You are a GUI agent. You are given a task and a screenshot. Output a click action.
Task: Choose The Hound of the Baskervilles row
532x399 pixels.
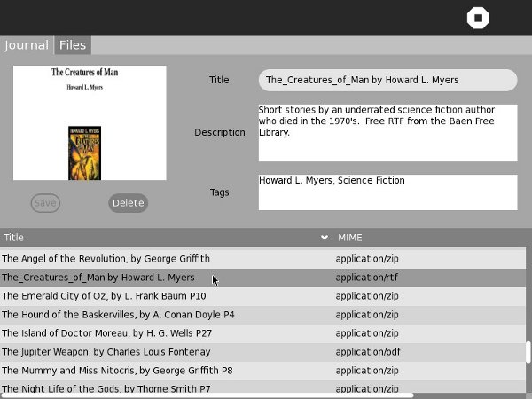[x=118, y=315]
